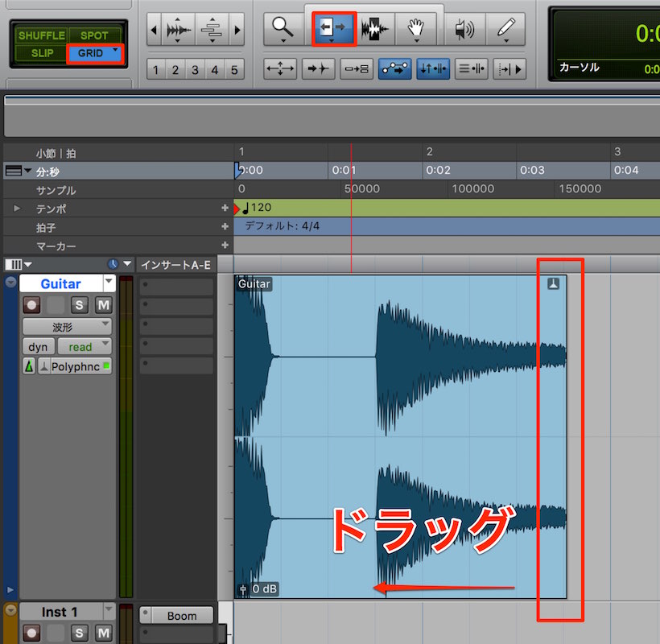Add marker on マーカー row
Viewport: 660px width, 644px height.
[x=225, y=245]
